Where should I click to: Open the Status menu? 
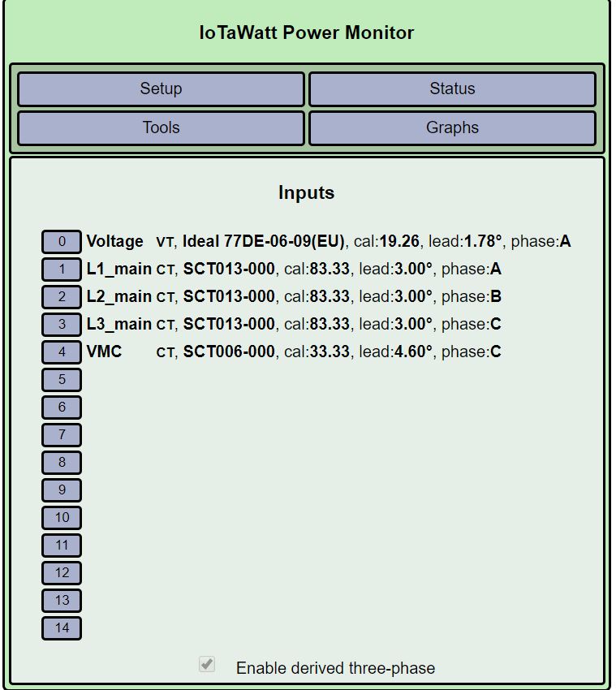452,89
